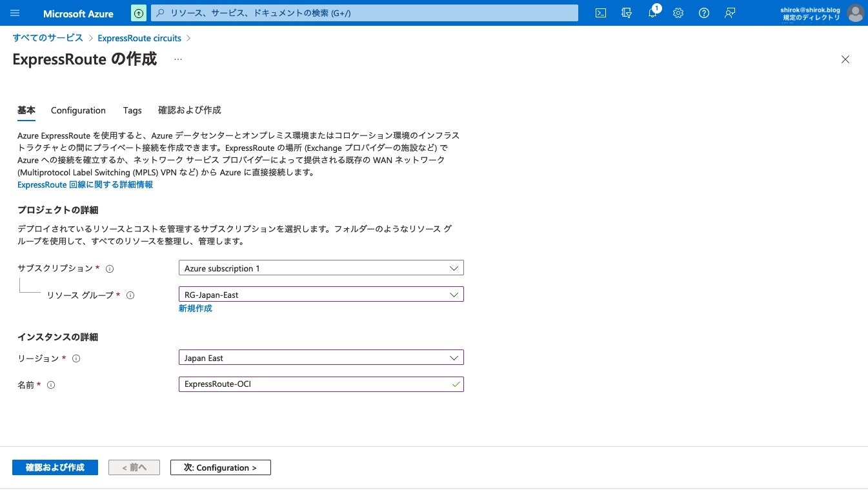868x490 pixels.
Task: Click the < 前へ button
Action: click(134, 467)
